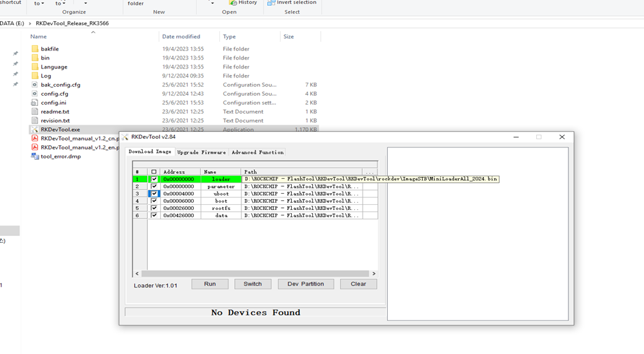Select the config.ini settings file icon

click(35, 103)
